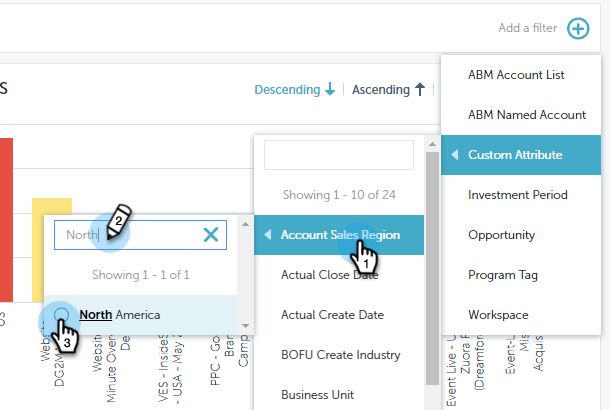Pick Workspace from filter menu
This screenshot has width=610, height=410.
pyautogui.click(x=500, y=315)
